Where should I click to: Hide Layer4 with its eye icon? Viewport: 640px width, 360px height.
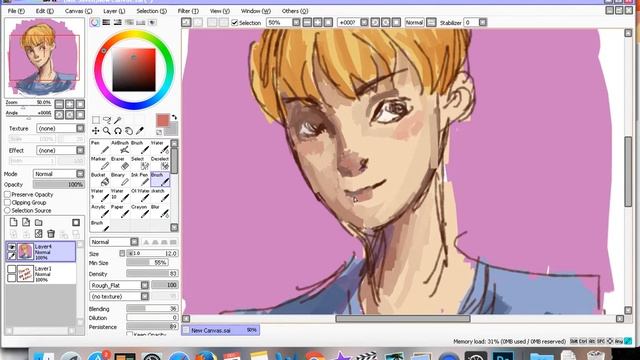[x=11, y=247]
